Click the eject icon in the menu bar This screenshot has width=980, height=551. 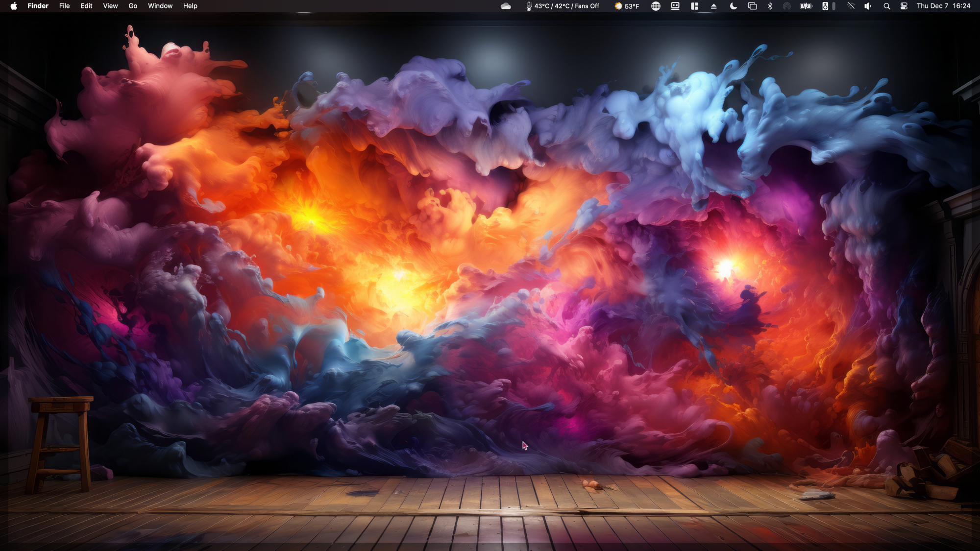[713, 6]
